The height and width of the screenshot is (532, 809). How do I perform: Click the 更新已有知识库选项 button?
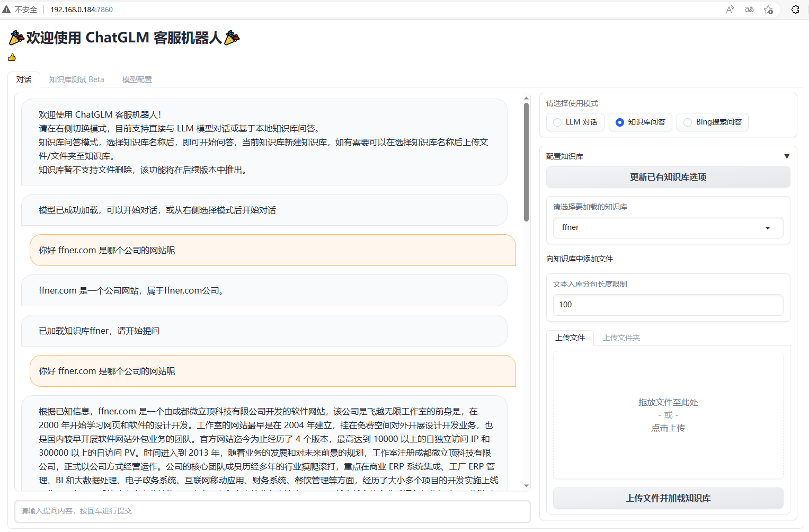tap(668, 177)
